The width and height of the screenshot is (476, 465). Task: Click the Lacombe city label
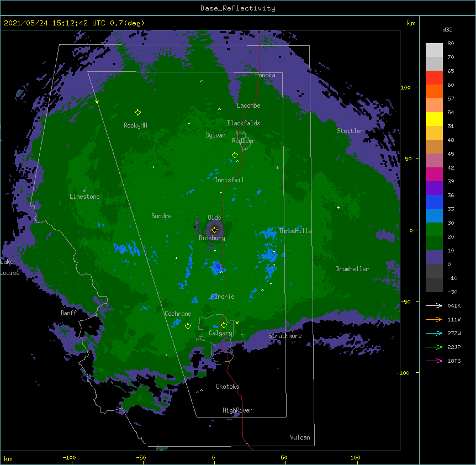(x=248, y=105)
